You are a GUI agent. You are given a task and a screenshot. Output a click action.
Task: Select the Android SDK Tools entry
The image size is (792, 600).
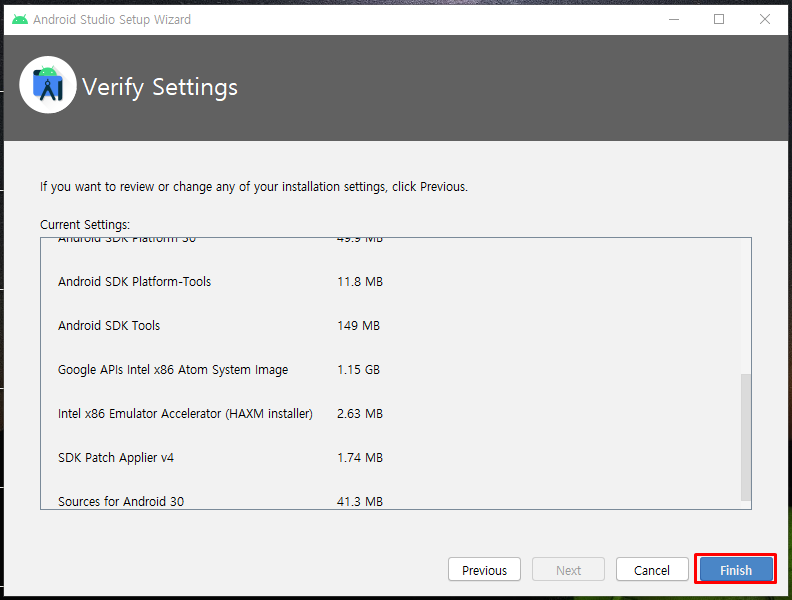(109, 325)
